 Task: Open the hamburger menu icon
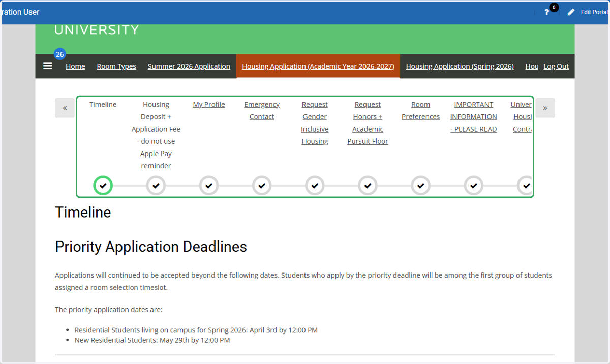point(48,66)
